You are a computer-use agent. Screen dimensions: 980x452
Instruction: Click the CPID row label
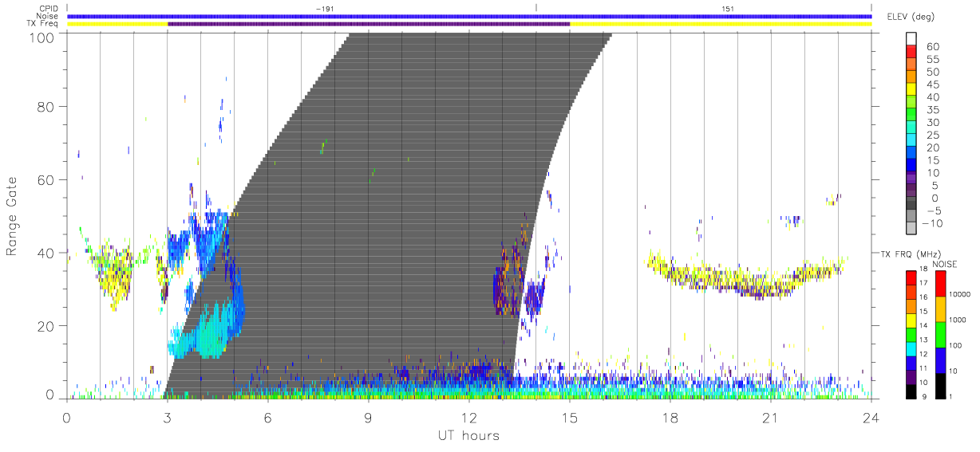pyautogui.click(x=50, y=9)
